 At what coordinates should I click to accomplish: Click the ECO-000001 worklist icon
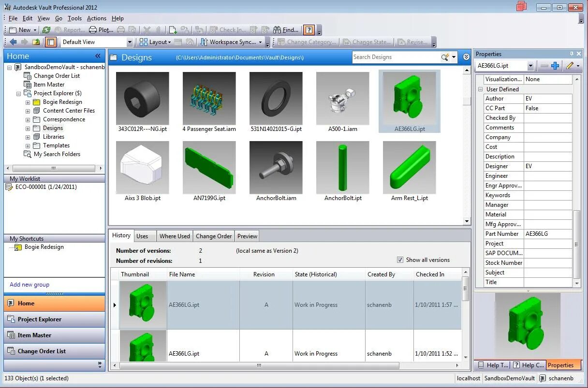click(9, 187)
